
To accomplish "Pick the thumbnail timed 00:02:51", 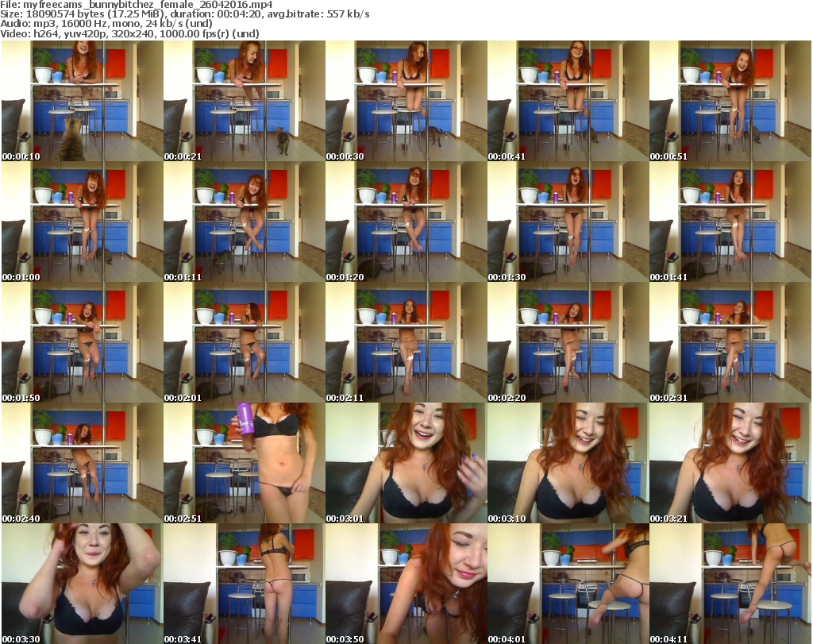I will [245, 463].
